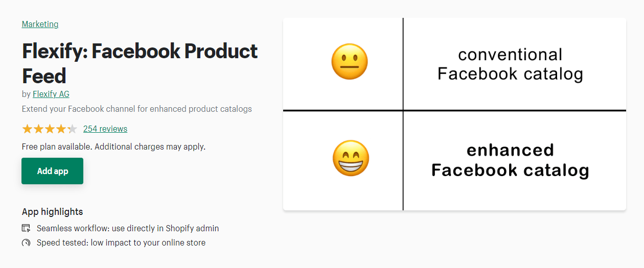Click the enhanced Facebook catalog text
644x268 pixels.
pyautogui.click(x=510, y=160)
